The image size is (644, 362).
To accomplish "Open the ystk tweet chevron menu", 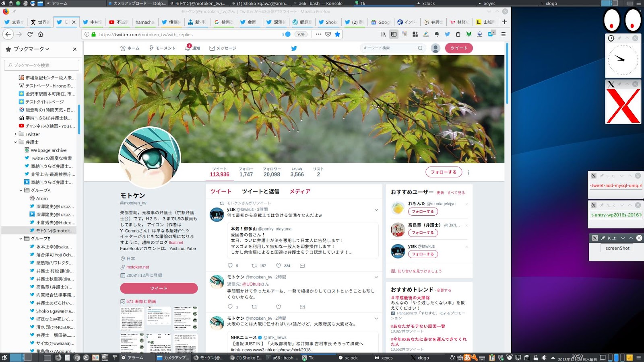I will point(376,210).
